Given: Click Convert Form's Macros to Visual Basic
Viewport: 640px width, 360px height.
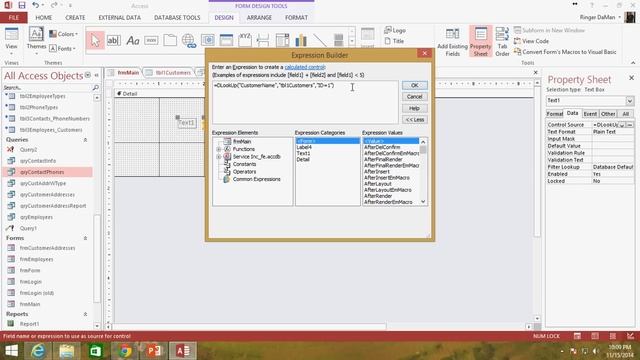Looking at the screenshot, I should pos(565,52).
